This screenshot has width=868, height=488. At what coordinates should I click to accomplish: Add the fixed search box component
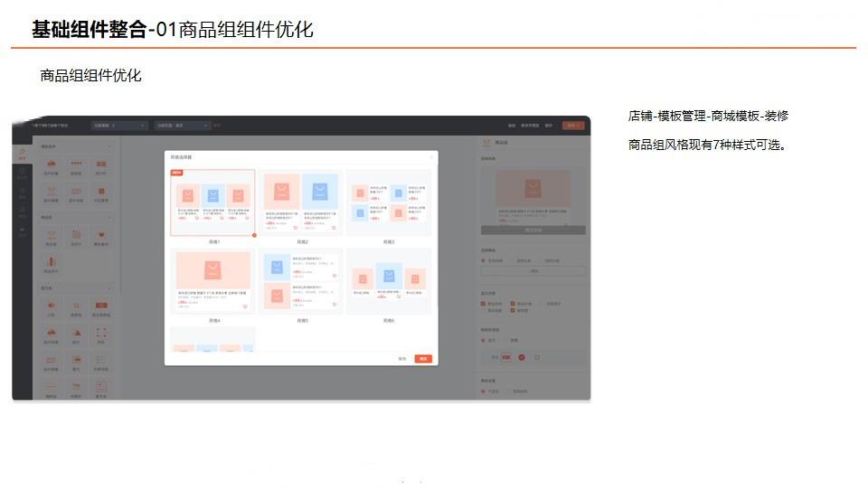click(101, 308)
